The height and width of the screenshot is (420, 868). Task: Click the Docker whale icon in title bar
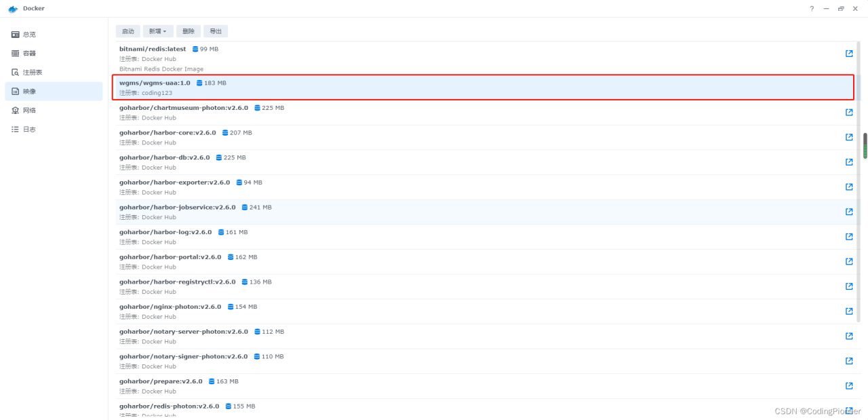point(13,8)
